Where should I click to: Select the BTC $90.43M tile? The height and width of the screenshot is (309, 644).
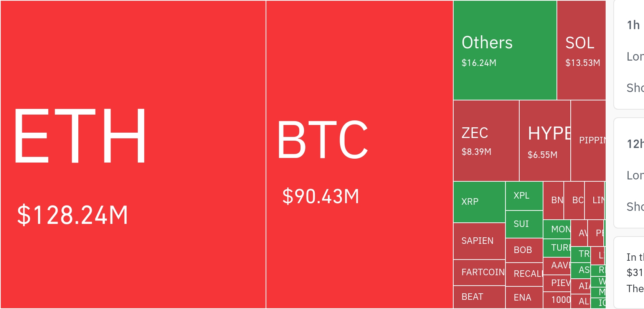pyautogui.click(x=359, y=154)
